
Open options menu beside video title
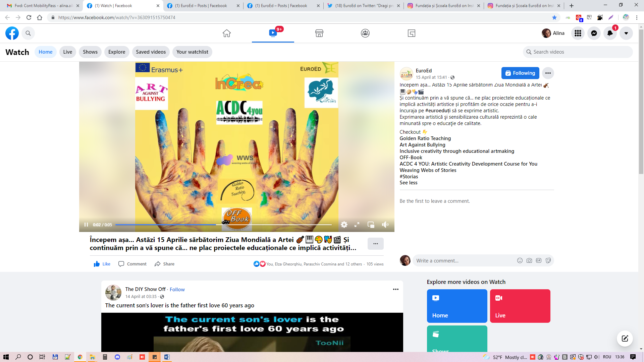click(376, 244)
